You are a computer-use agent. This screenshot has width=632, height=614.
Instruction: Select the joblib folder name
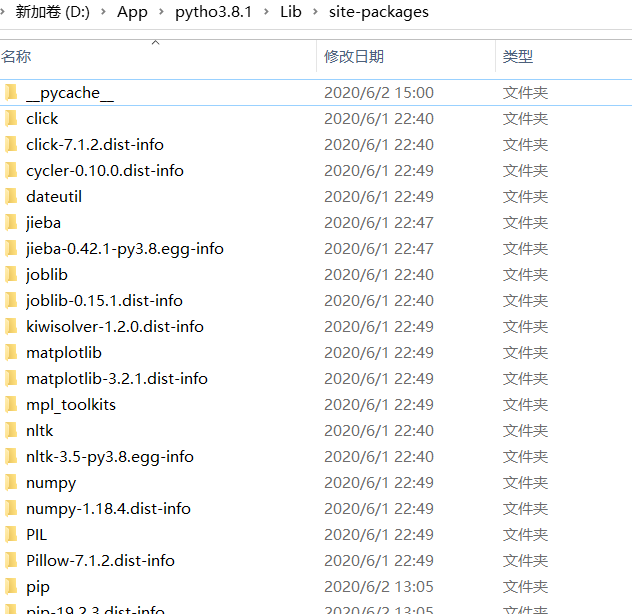[x=47, y=275]
